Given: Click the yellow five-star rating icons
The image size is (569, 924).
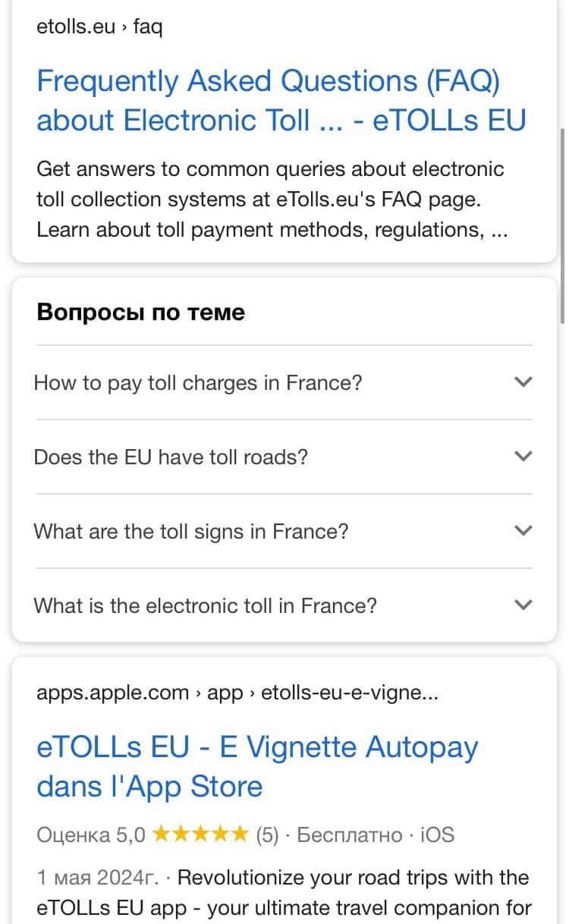Looking at the screenshot, I should click(x=200, y=835).
